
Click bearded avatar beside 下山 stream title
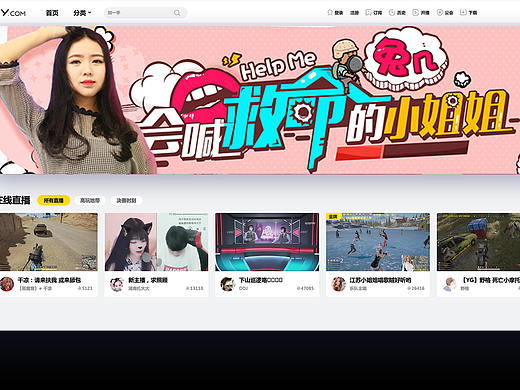point(228,284)
